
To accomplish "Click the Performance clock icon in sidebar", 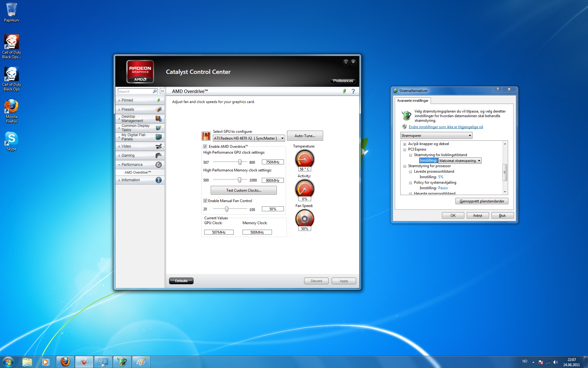I will pos(159,165).
